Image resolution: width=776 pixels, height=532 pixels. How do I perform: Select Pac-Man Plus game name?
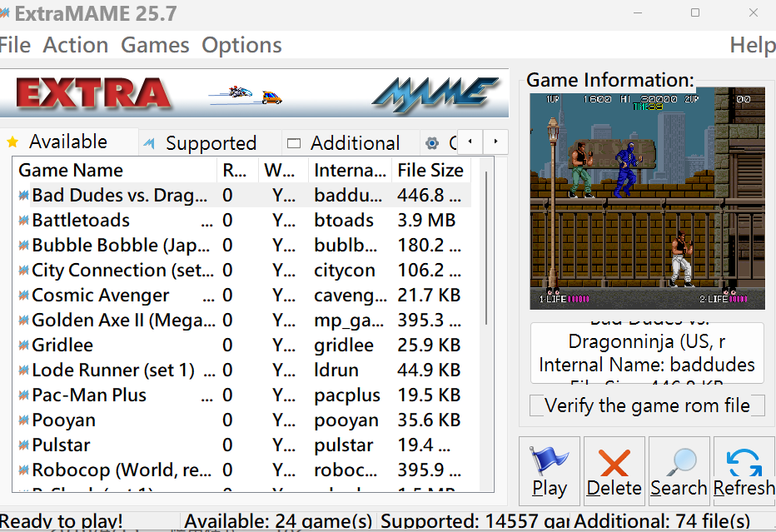pyautogui.click(x=89, y=395)
